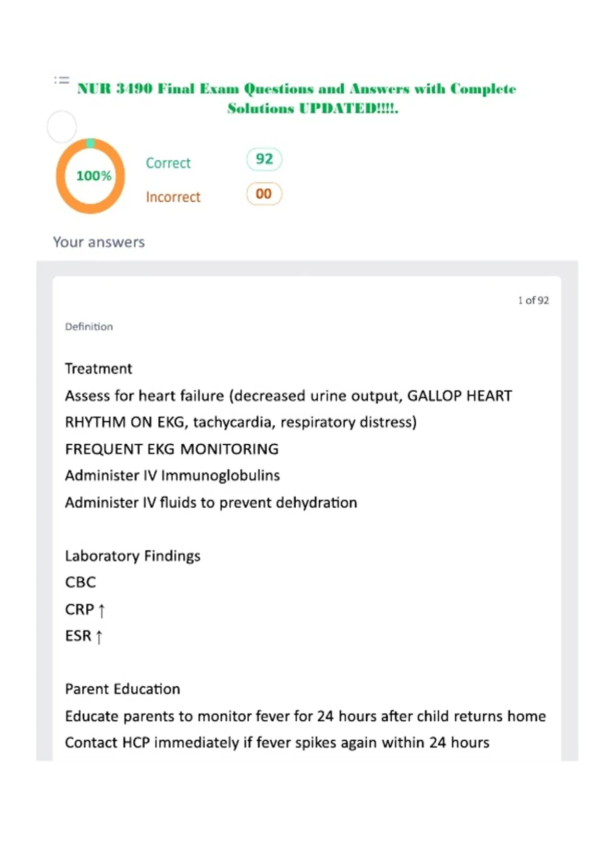Click the orange 00 incorrect count badge

[264, 194]
